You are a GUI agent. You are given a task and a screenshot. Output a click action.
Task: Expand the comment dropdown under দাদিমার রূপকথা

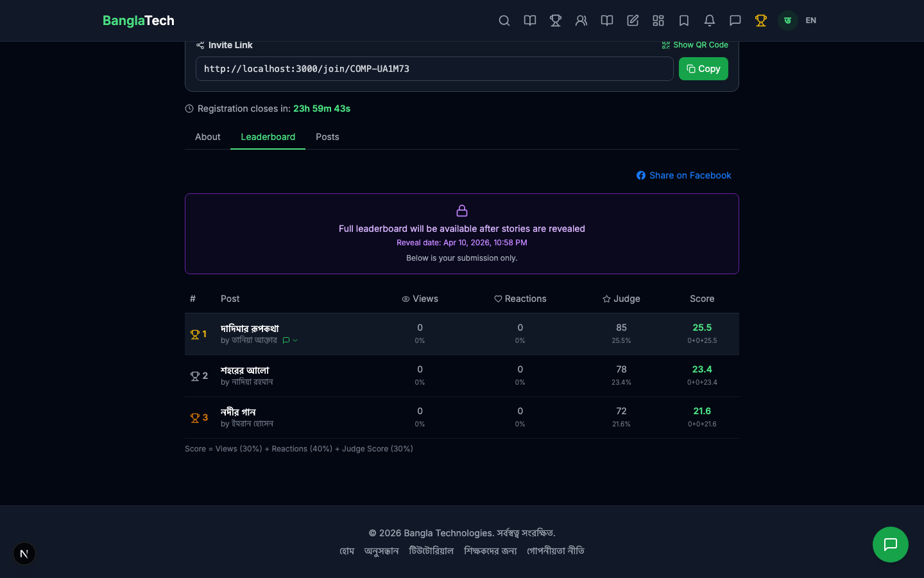click(x=295, y=340)
